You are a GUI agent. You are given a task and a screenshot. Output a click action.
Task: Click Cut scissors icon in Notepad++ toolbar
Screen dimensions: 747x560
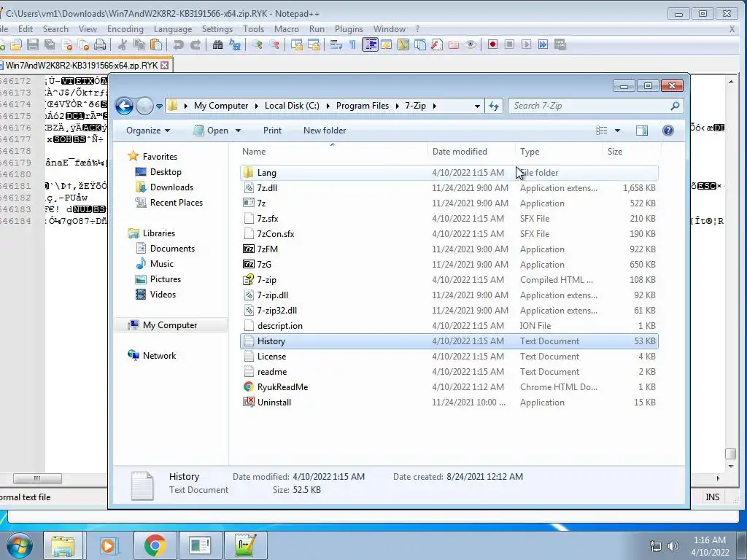(123, 44)
